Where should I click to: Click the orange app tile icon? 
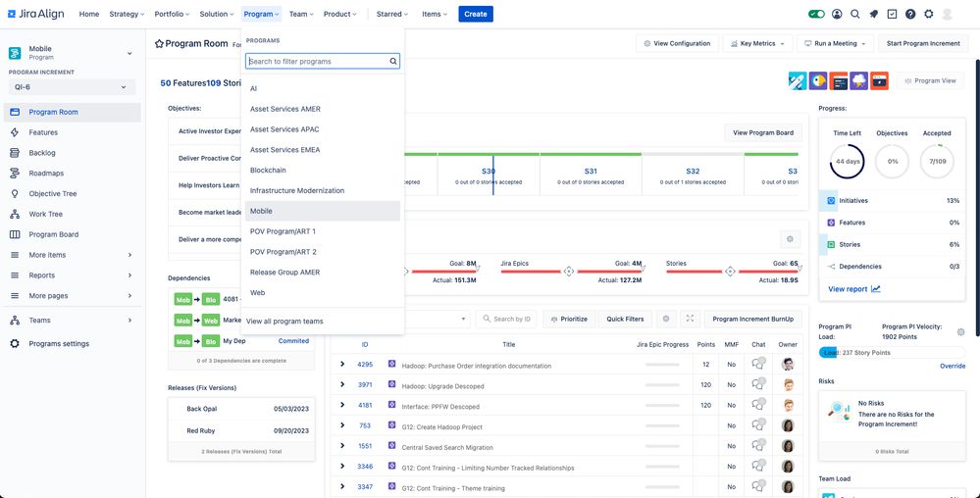click(x=879, y=80)
